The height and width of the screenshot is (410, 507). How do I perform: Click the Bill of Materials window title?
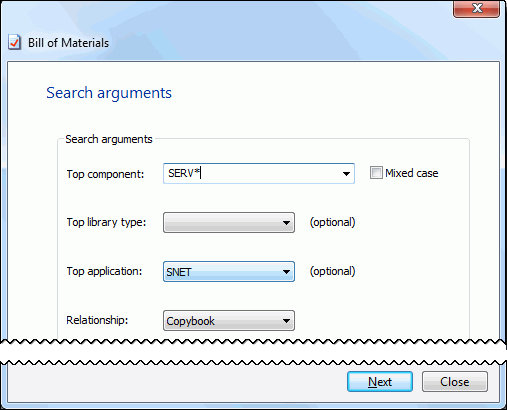(68, 43)
